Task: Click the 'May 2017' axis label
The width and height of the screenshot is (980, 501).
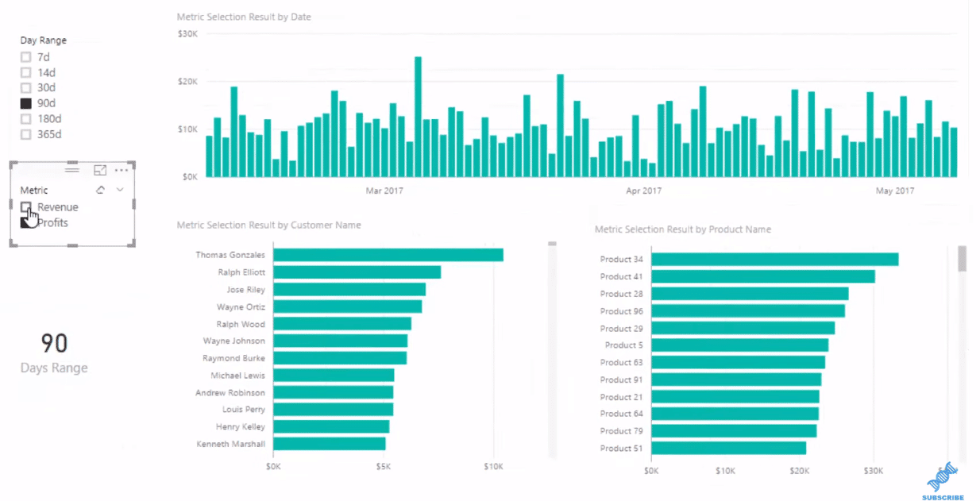Action: [x=895, y=191]
